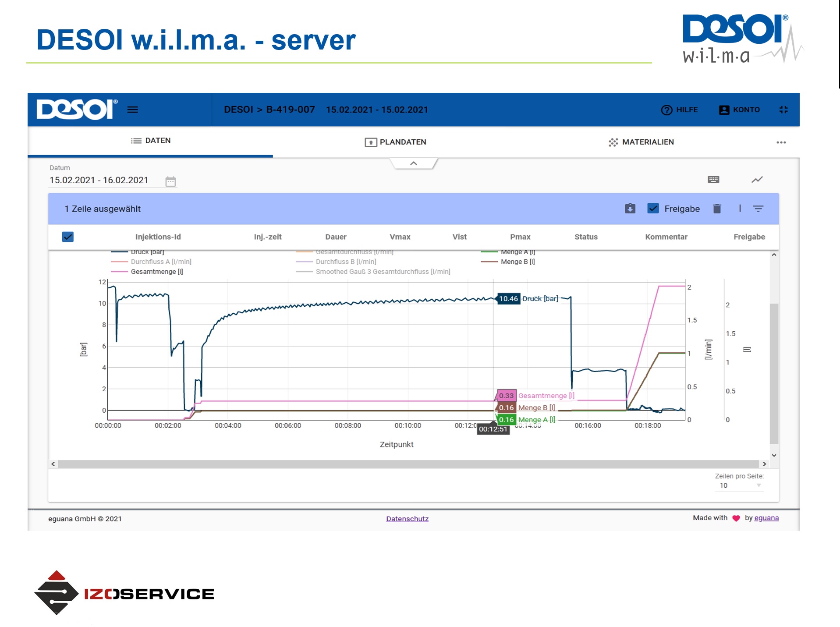
Task: Click the horizontal scrollbar left arrow
Action: 53,464
